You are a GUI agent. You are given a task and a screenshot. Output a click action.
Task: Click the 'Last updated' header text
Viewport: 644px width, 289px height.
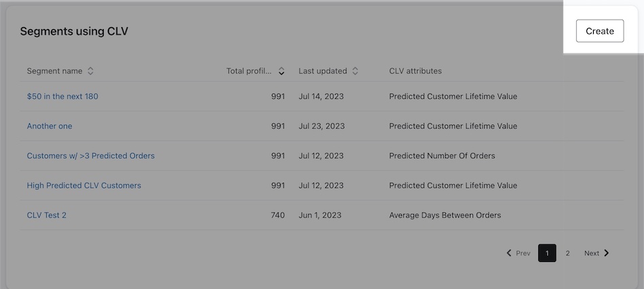(x=323, y=71)
